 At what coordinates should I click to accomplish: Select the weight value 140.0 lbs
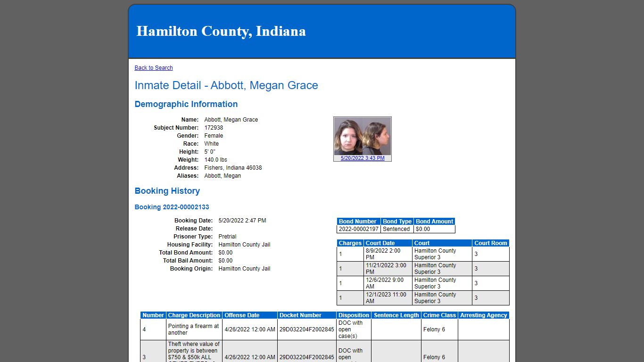216,160
